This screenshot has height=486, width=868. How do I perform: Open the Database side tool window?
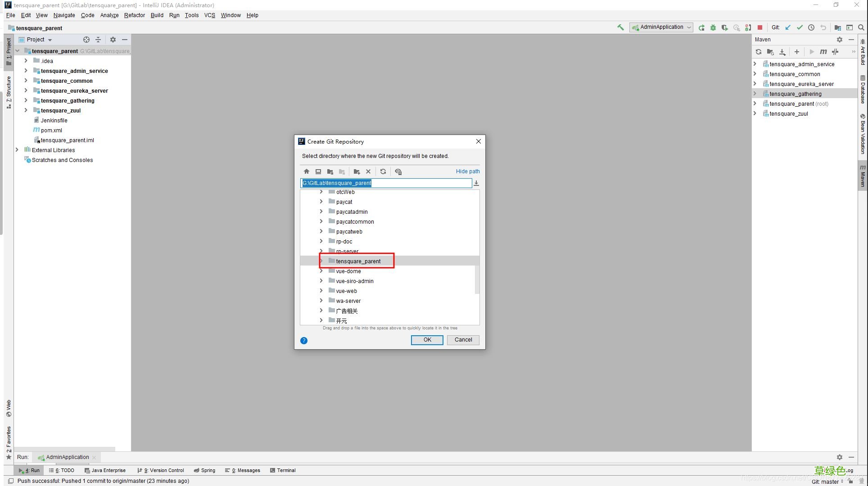[863, 90]
